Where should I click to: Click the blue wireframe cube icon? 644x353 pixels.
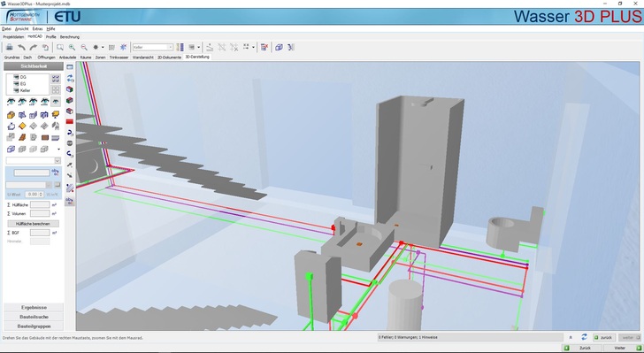coord(11,149)
